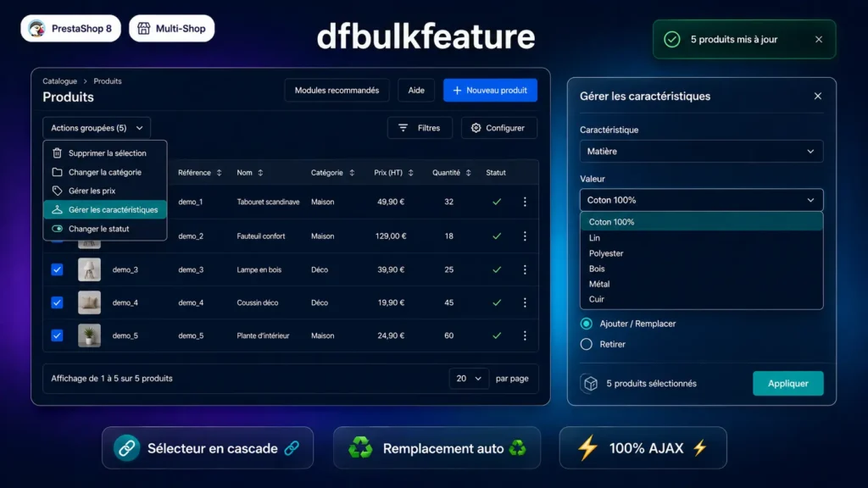Click the price tag icon beside Gérer les prix

click(57, 191)
